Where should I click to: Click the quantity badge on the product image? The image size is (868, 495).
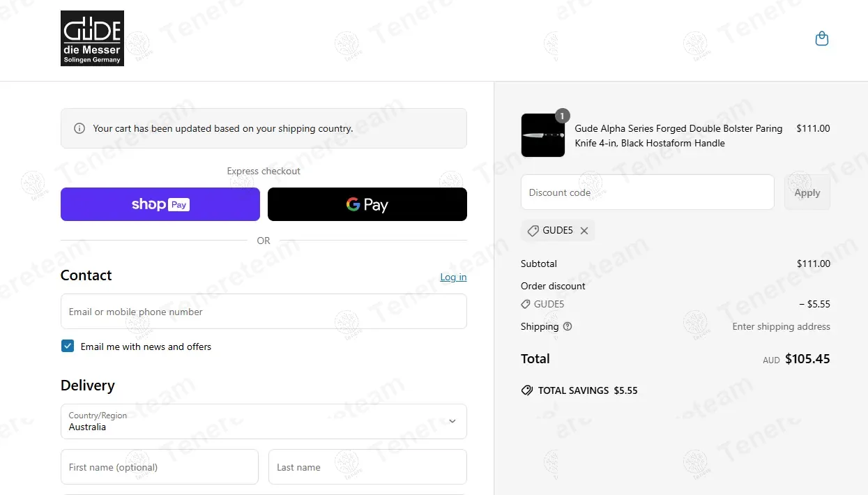(563, 116)
